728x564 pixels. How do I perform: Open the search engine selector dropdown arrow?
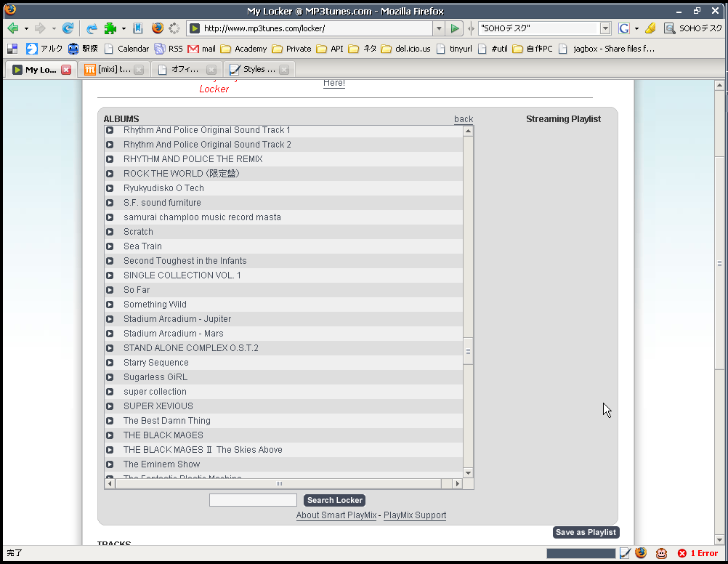636,29
